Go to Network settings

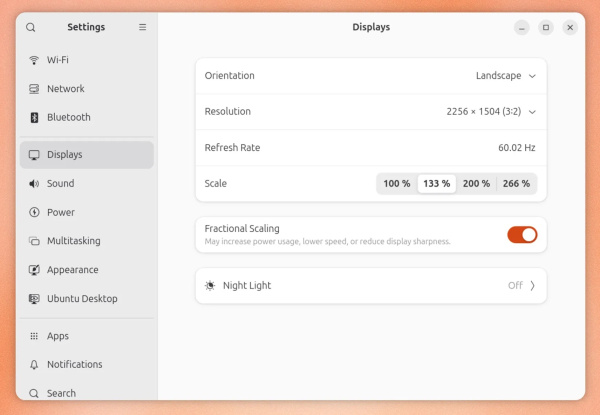click(66, 89)
